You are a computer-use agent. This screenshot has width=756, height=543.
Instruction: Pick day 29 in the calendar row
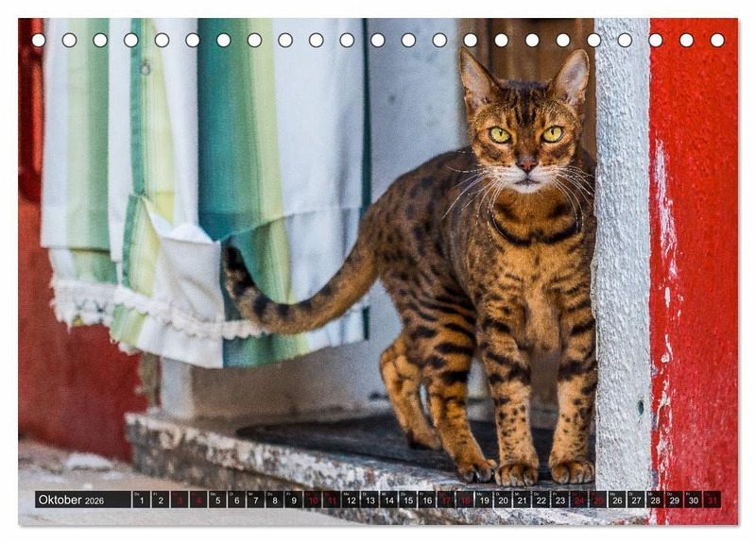click(x=675, y=500)
